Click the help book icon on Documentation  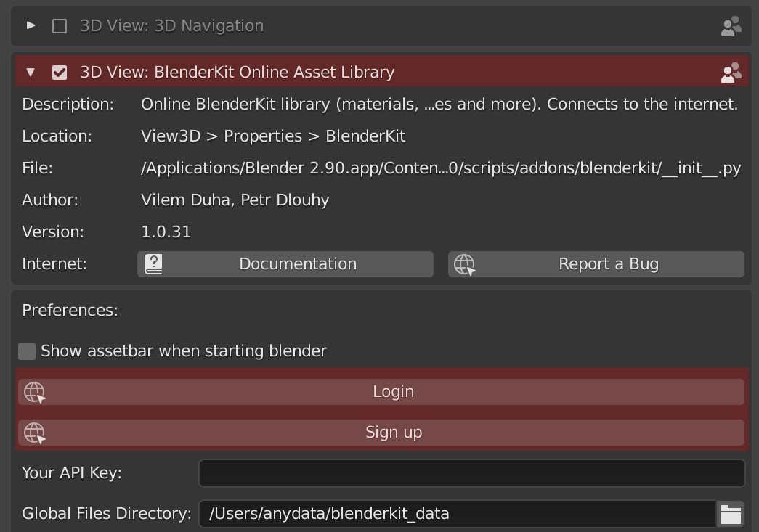click(153, 264)
